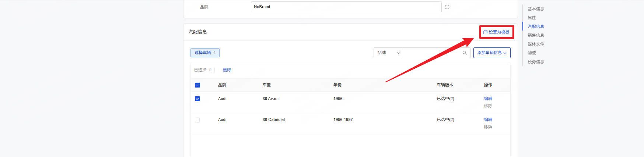644x157 pixels.
Task: Click 编辑 for the 80 Avant row
Action: (488, 99)
